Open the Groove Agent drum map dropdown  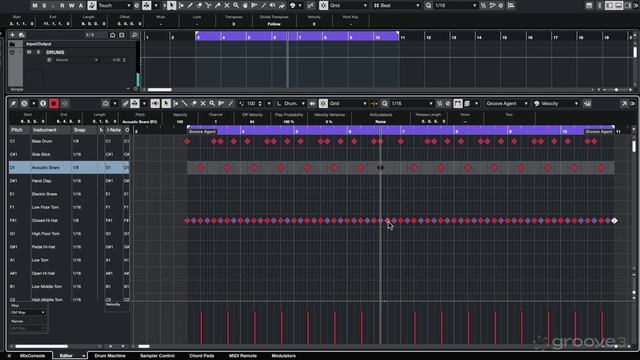pyautogui.click(x=506, y=104)
